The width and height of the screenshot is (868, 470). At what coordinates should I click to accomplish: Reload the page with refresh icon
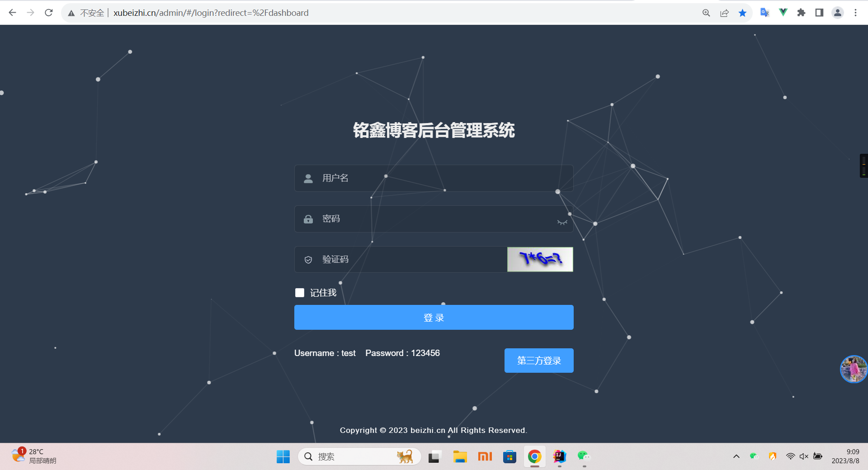(x=49, y=13)
